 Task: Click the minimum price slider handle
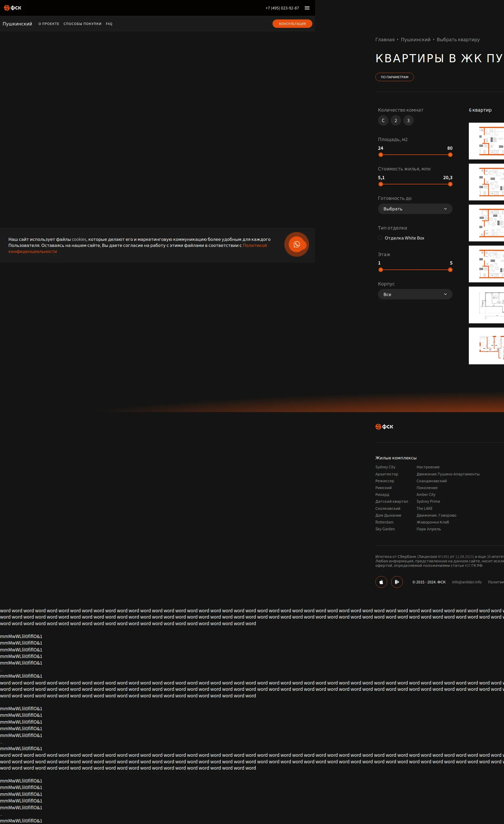click(381, 184)
